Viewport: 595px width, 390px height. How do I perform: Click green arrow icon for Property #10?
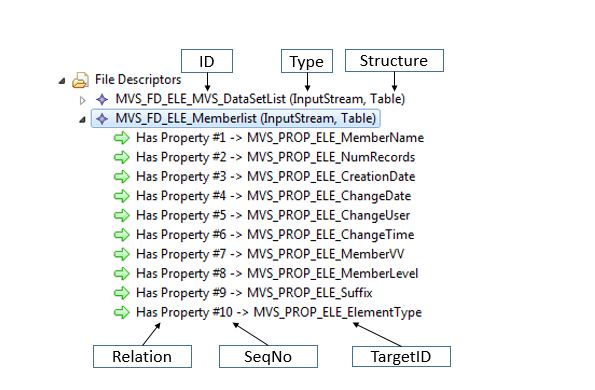122,312
